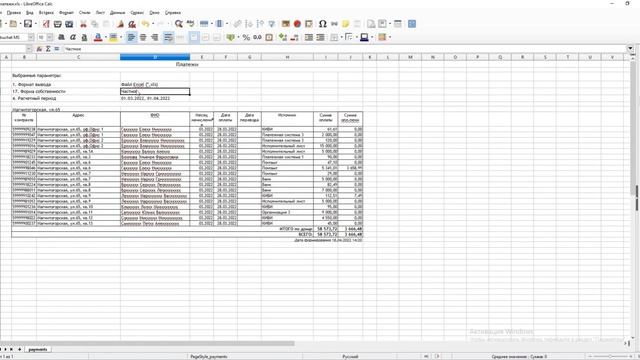Click the Format as Currency icon

[x=231, y=37]
